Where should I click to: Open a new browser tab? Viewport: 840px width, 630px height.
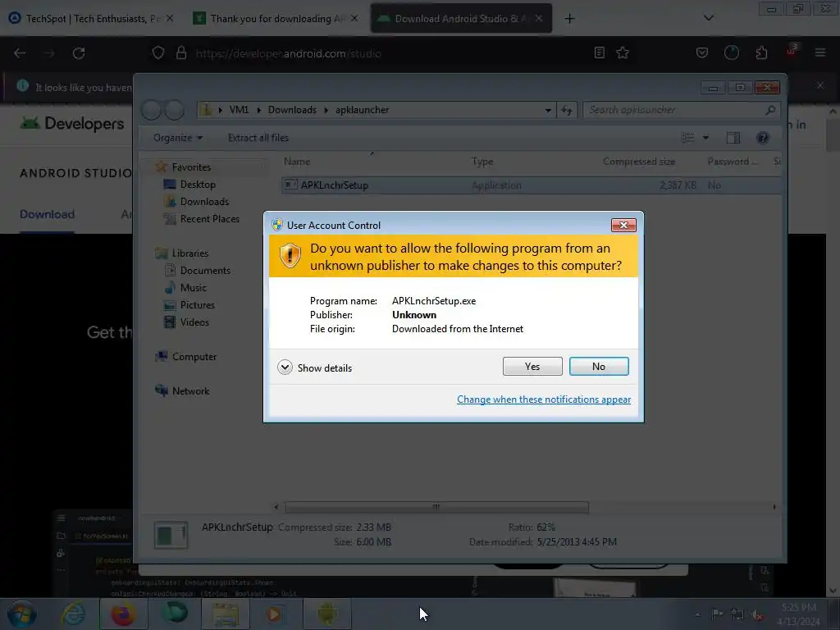click(x=569, y=19)
